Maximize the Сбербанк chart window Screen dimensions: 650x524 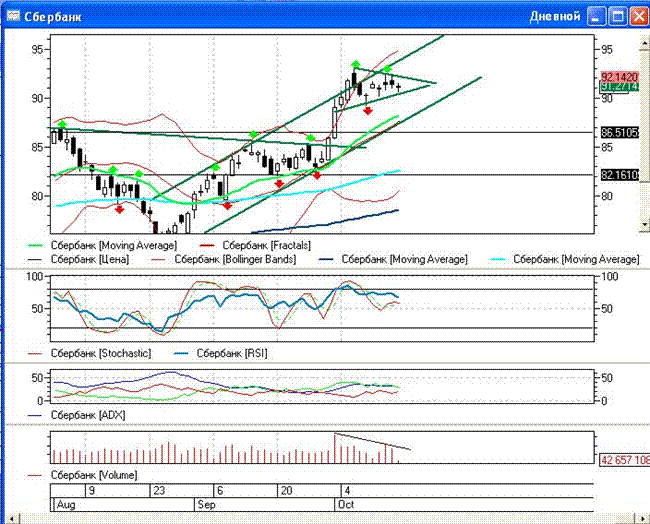click(x=618, y=17)
